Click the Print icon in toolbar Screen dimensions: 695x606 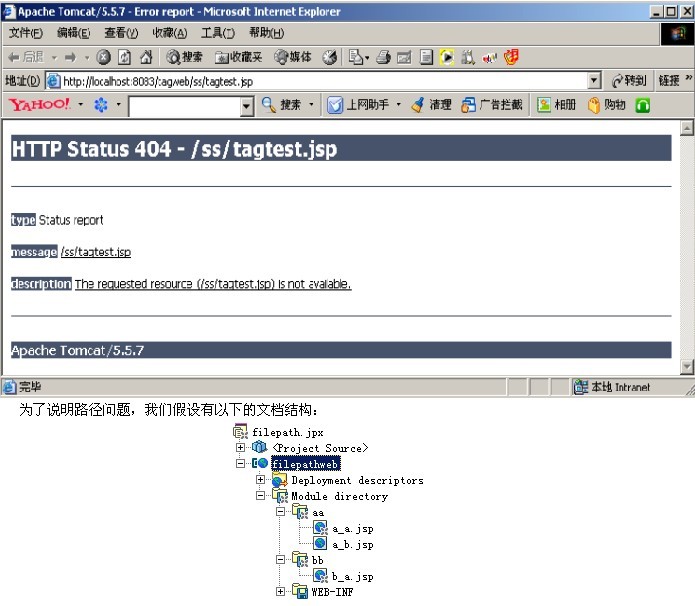point(383,57)
